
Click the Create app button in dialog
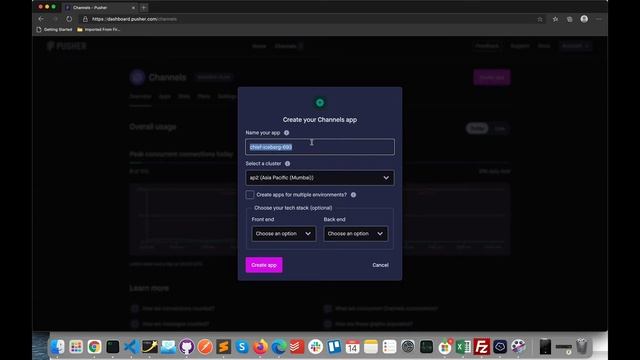coord(264,265)
